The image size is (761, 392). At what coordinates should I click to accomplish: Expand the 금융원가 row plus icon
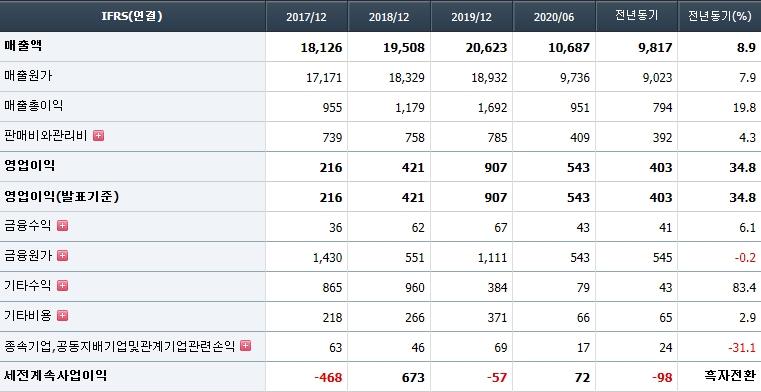pos(62,256)
